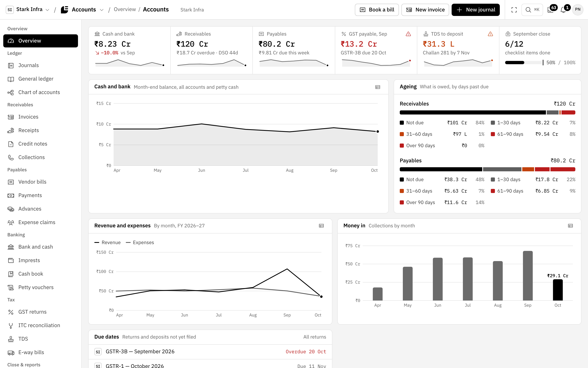Screen dimensions: 588x368
Task: Open the Receivables ₹120 Cr summary card
Action: coord(211,50)
